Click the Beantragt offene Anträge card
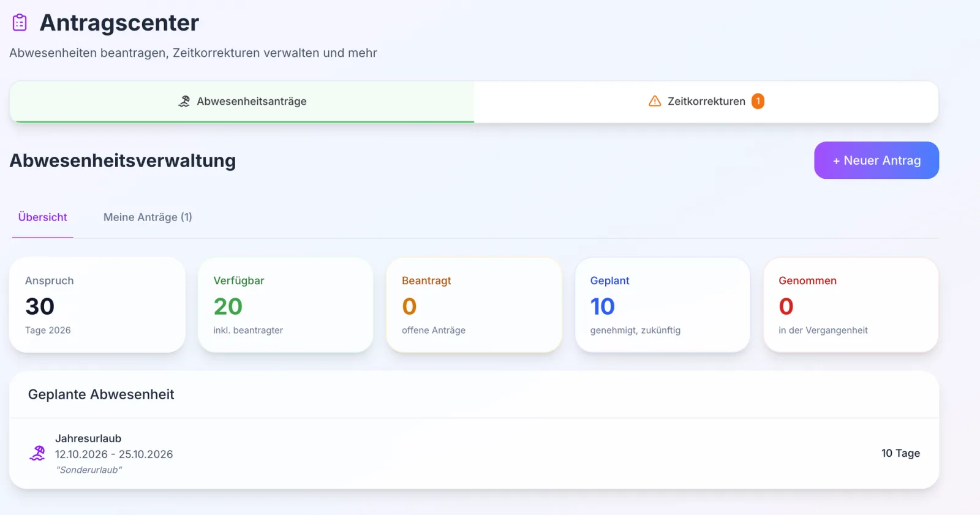This screenshot has width=980, height=515. coord(474,305)
